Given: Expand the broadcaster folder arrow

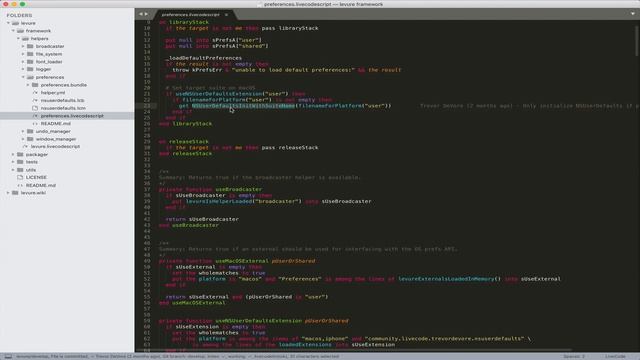Looking at the screenshot, I should 23,46.
